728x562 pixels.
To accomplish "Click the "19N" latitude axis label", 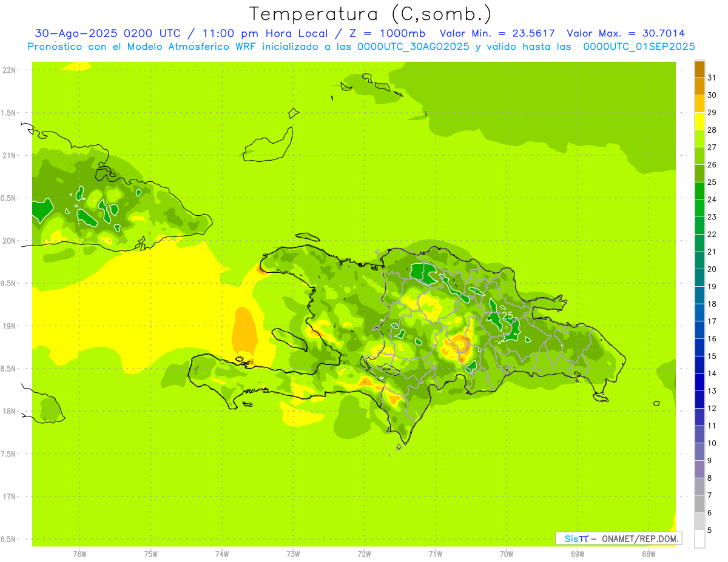I will (9, 326).
